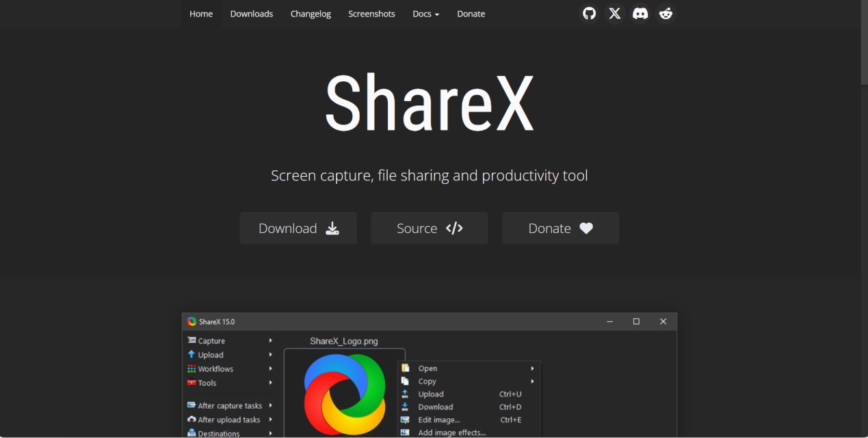Click the Capture menu icon in ShareX window
The image size is (868, 438).
click(x=192, y=340)
